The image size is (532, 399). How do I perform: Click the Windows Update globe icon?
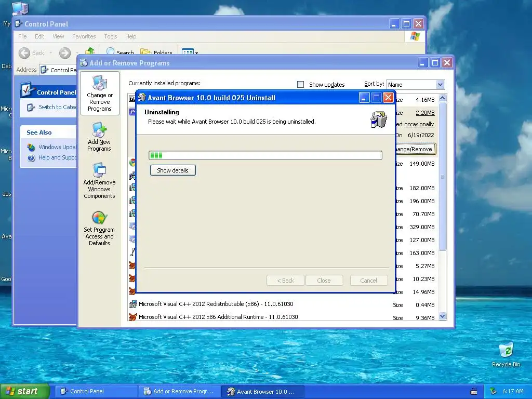pyautogui.click(x=31, y=147)
